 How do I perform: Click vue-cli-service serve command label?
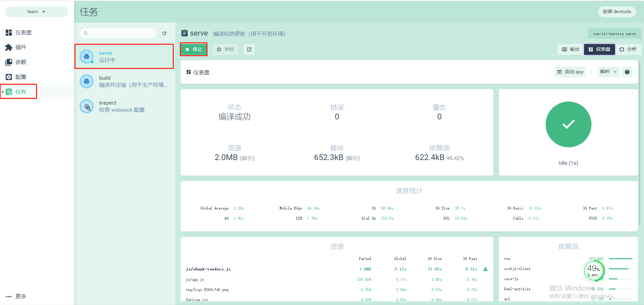coord(615,34)
